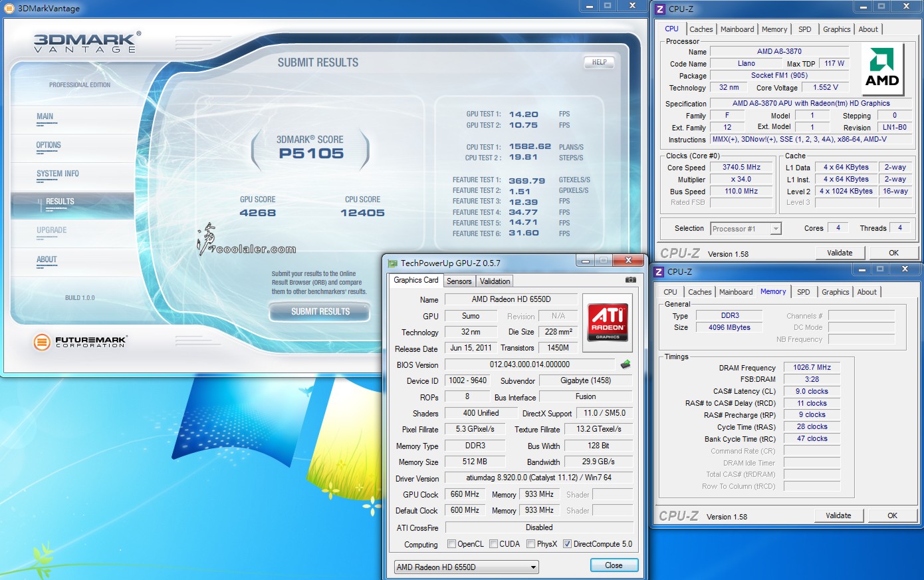Click the Futuremark Corporation logo
Viewport: 924px width, 580px height.
coord(80,342)
